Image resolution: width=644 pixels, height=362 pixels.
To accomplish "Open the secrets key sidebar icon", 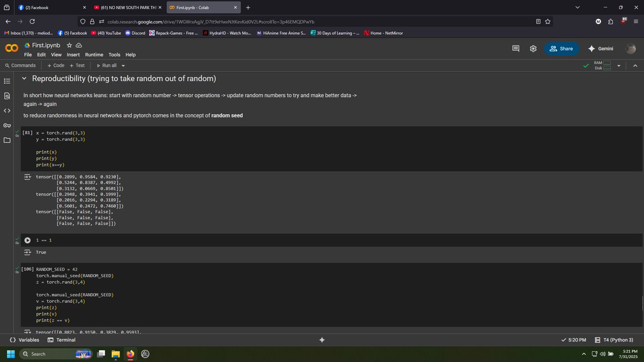I will pos(7,125).
